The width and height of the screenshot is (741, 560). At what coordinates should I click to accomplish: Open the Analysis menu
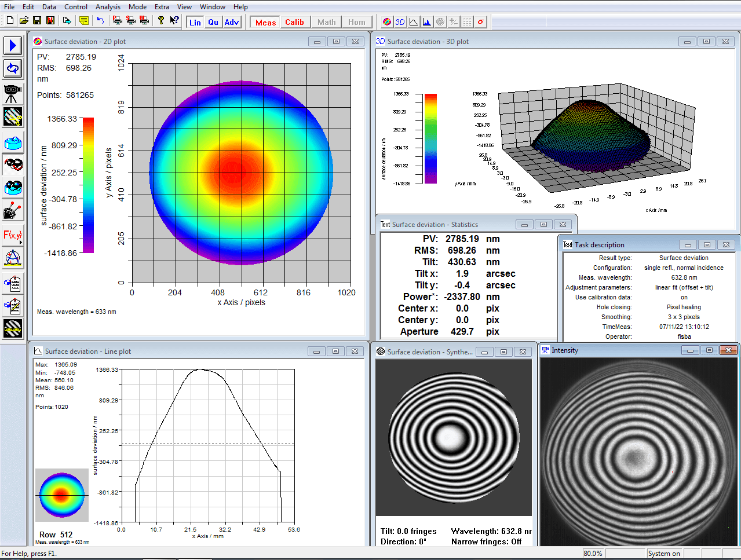click(x=108, y=7)
